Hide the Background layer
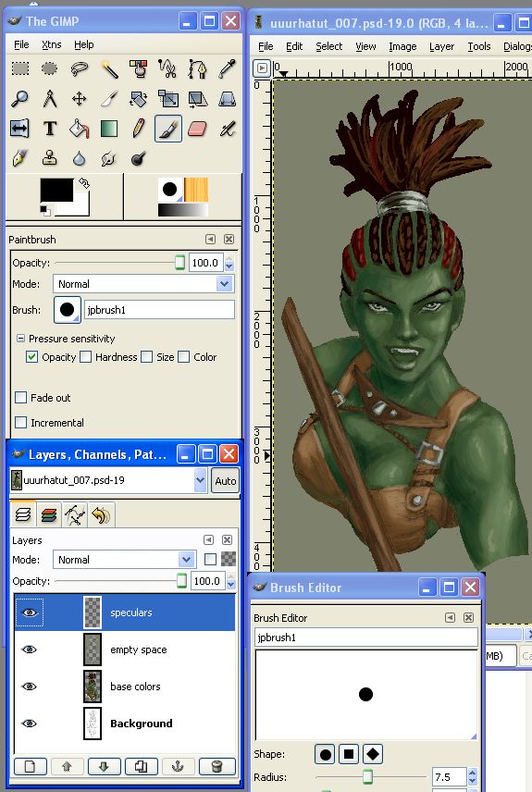Screen dimensions: 532x792 point(30,724)
